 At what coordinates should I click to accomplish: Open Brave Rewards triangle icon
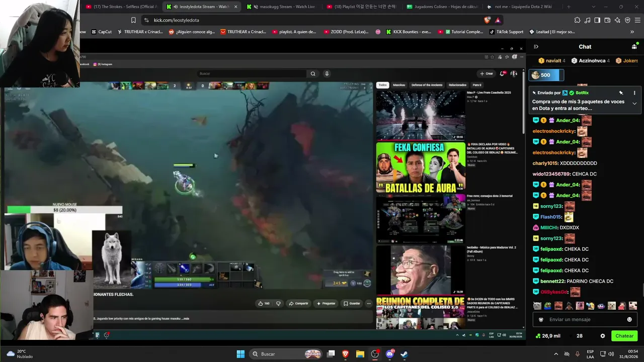(x=498, y=20)
